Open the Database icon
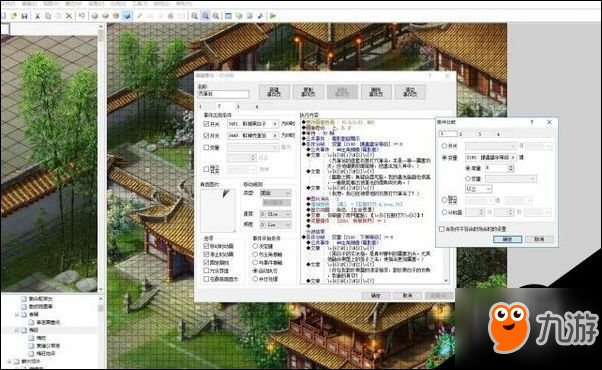Image resolution: width=602 pixels, height=370 pixels. coord(228,16)
